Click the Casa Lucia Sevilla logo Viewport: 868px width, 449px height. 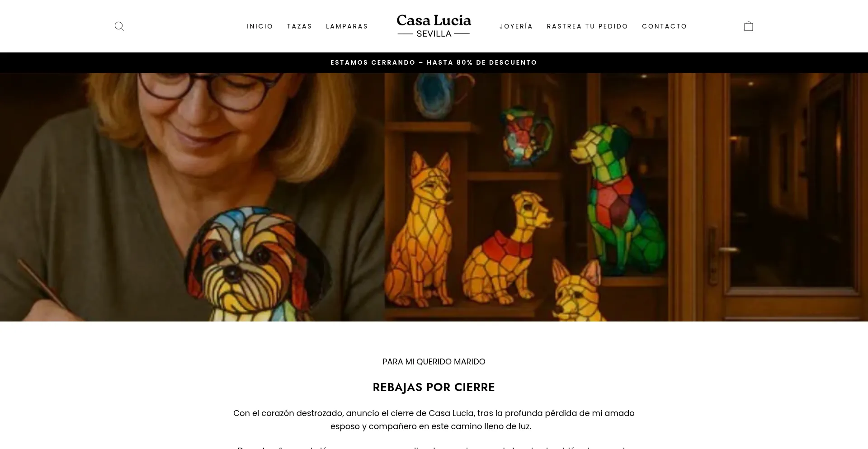434,26
